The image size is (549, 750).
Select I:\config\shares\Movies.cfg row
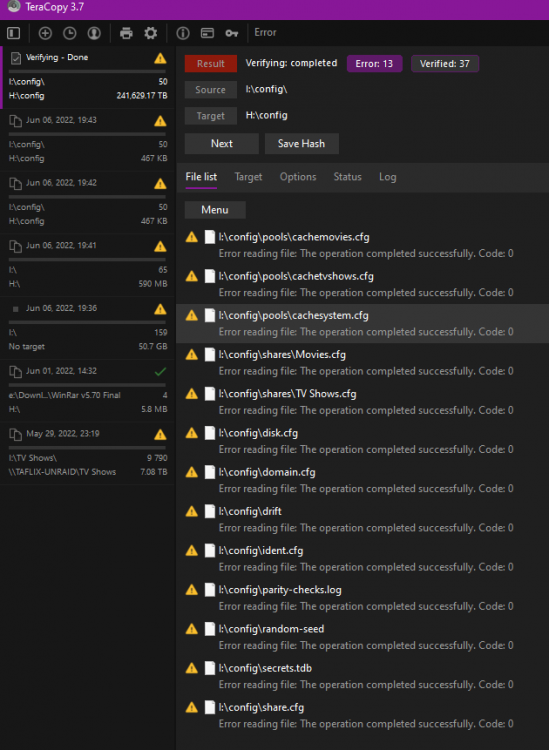pos(362,363)
